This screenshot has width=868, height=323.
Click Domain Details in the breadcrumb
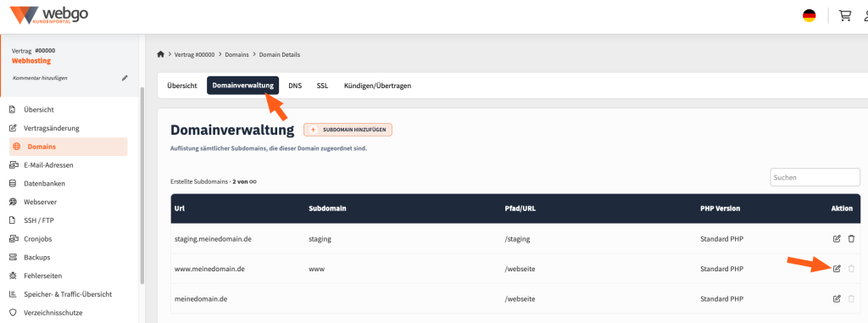280,54
